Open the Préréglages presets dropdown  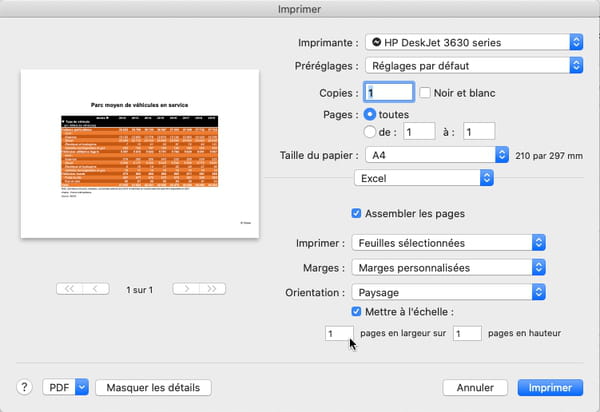coord(474,66)
